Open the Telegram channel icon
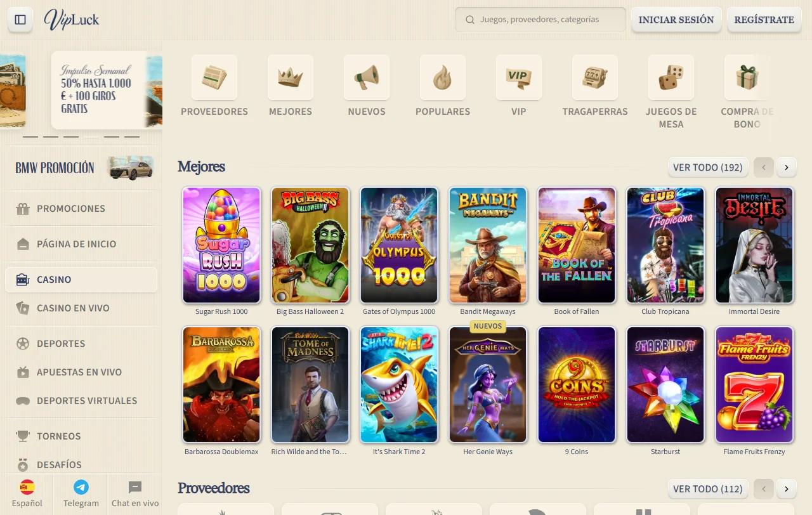The height and width of the screenshot is (515, 812). tap(81, 487)
